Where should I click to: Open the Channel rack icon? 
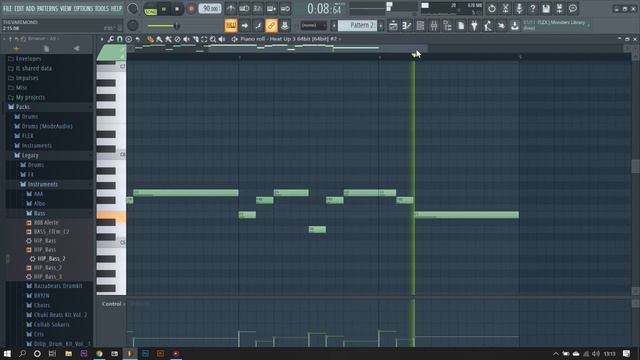coord(420,26)
